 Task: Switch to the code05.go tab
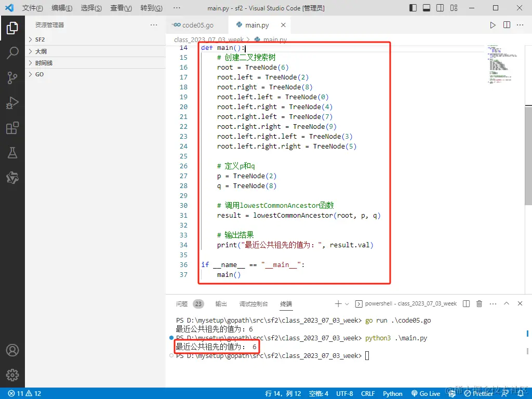(x=196, y=25)
